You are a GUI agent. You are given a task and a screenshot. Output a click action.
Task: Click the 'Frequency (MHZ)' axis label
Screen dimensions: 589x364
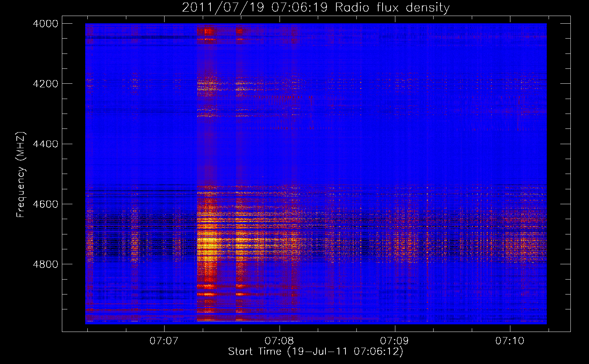click(x=21, y=175)
